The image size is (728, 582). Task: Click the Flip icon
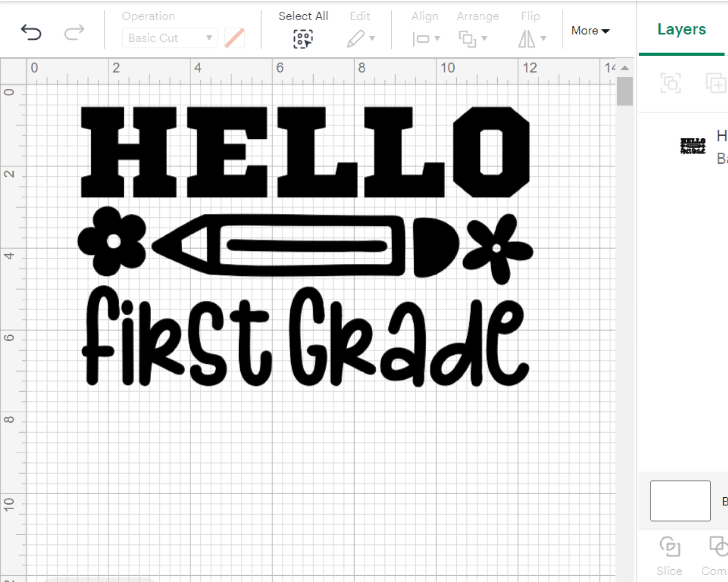pos(527,38)
